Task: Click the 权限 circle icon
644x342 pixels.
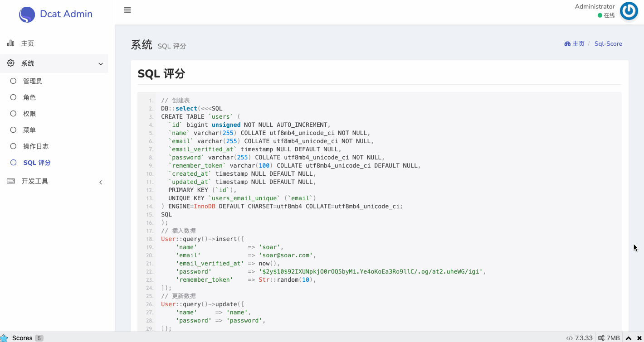Action: coord(13,113)
